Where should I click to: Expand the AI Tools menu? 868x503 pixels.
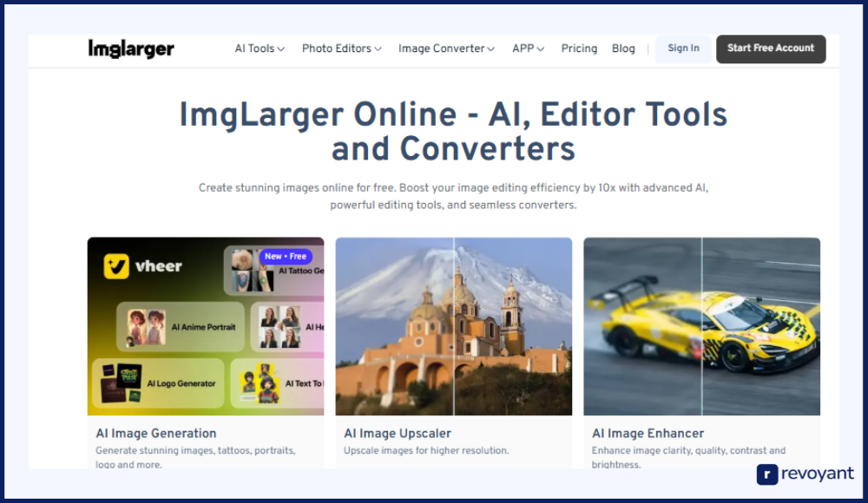pos(260,49)
